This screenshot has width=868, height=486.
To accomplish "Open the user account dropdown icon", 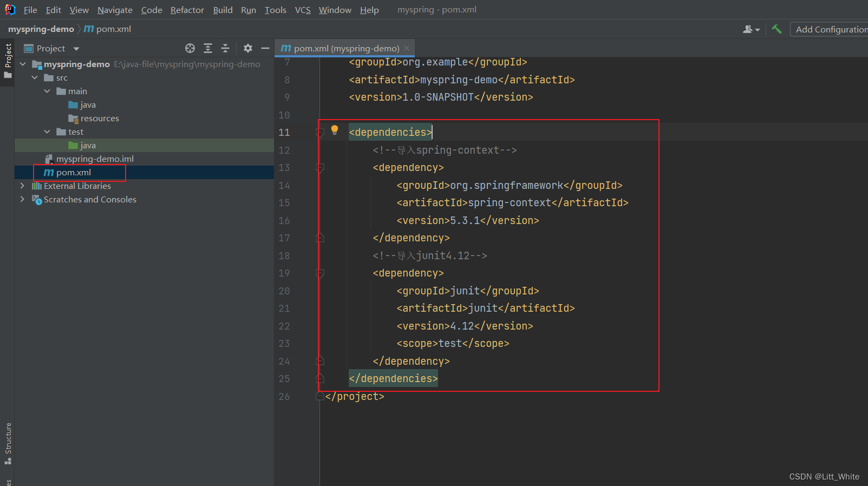I will pos(751,29).
